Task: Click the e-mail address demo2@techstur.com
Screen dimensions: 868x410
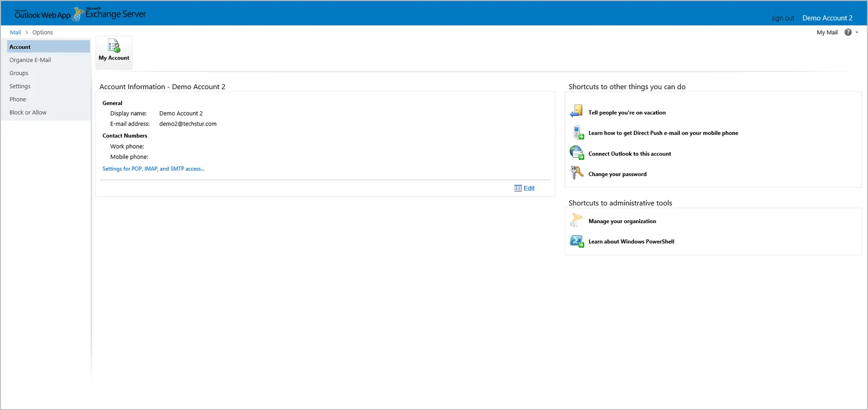Action: pos(188,124)
